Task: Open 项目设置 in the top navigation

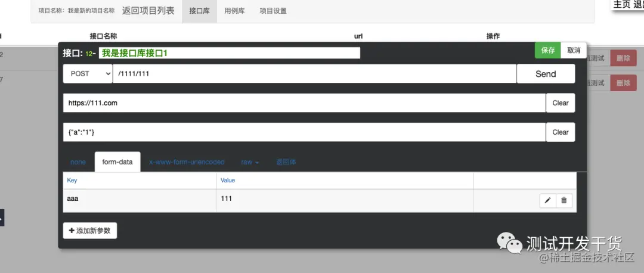Action: tap(273, 11)
